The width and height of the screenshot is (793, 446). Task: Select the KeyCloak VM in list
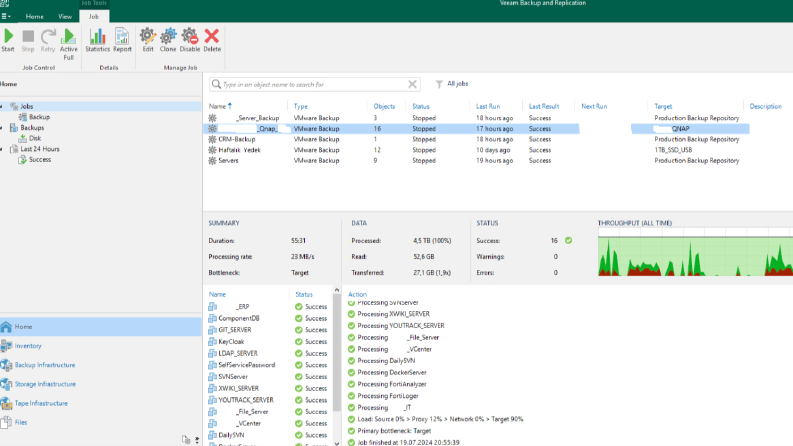(269, 341)
